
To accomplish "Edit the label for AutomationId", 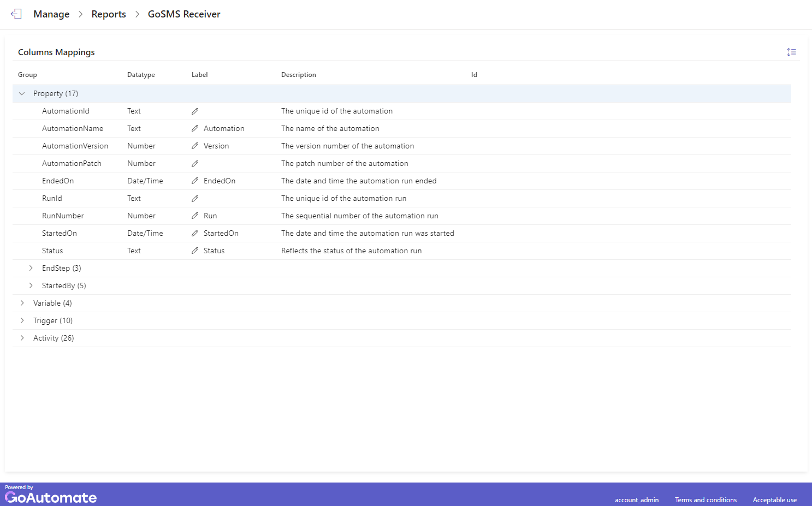I will coord(195,111).
